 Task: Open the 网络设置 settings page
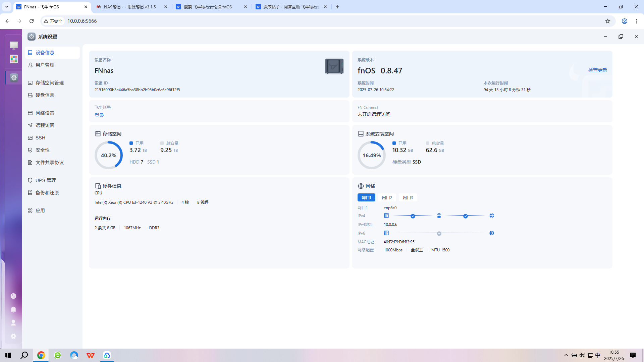pos(52,113)
